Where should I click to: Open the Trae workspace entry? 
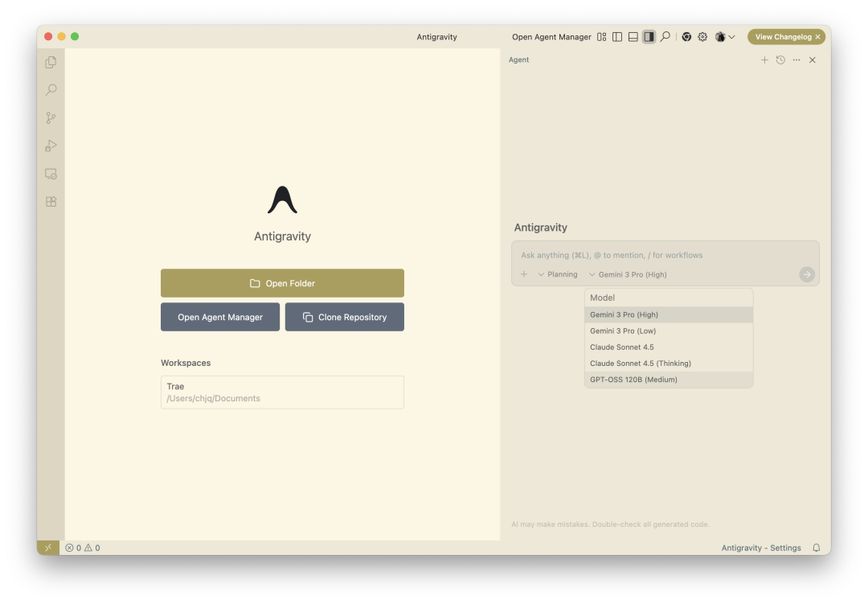click(x=282, y=392)
